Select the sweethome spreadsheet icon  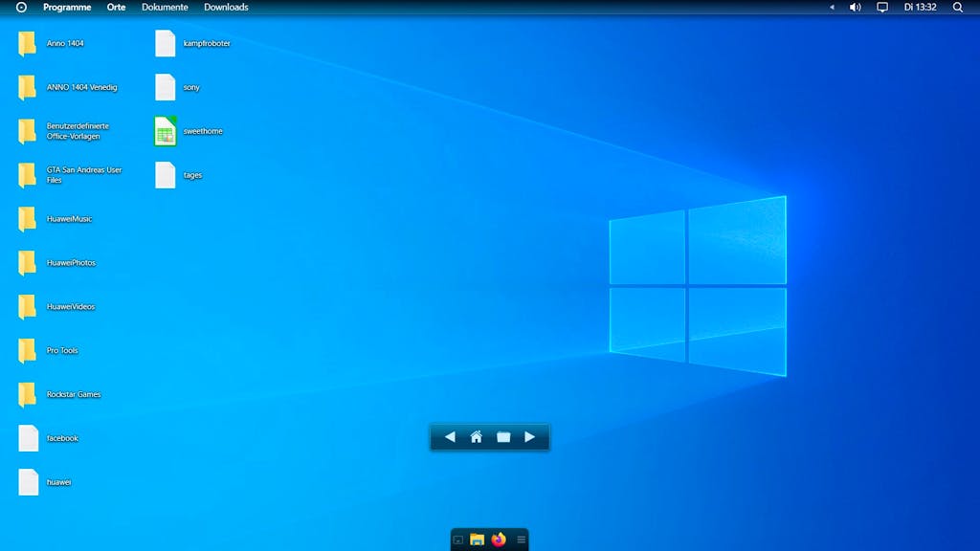pyautogui.click(x=165, y=131)
